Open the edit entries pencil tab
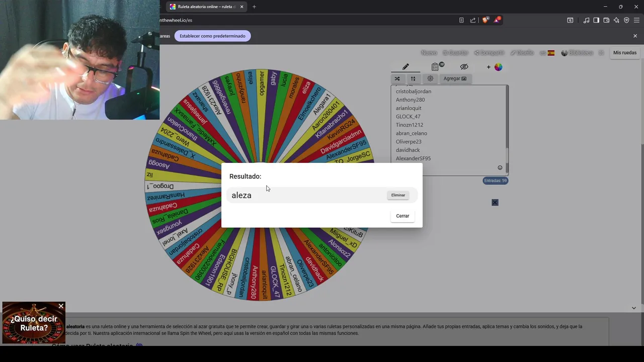 point(406,67)
